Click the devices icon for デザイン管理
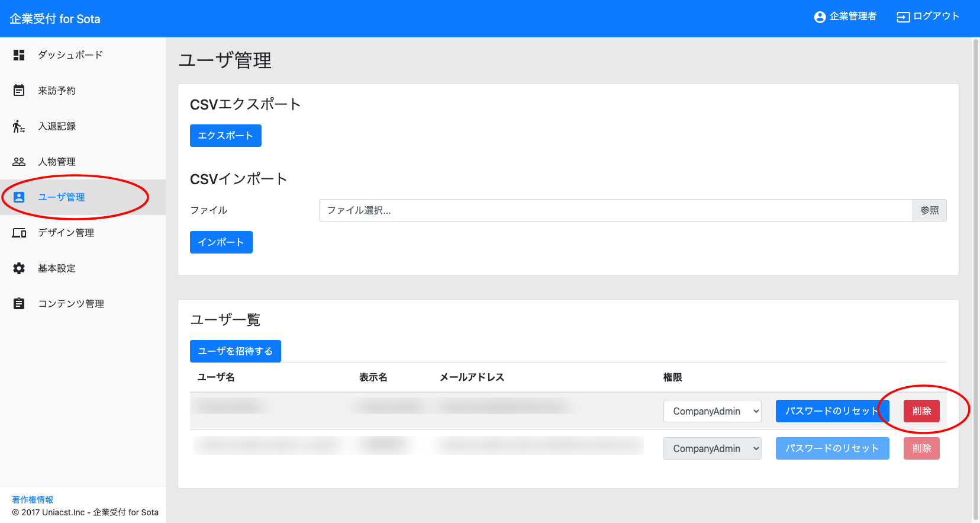Image resolution: width=980 pixels, height=523 pixels. click(x=19, y=233)
